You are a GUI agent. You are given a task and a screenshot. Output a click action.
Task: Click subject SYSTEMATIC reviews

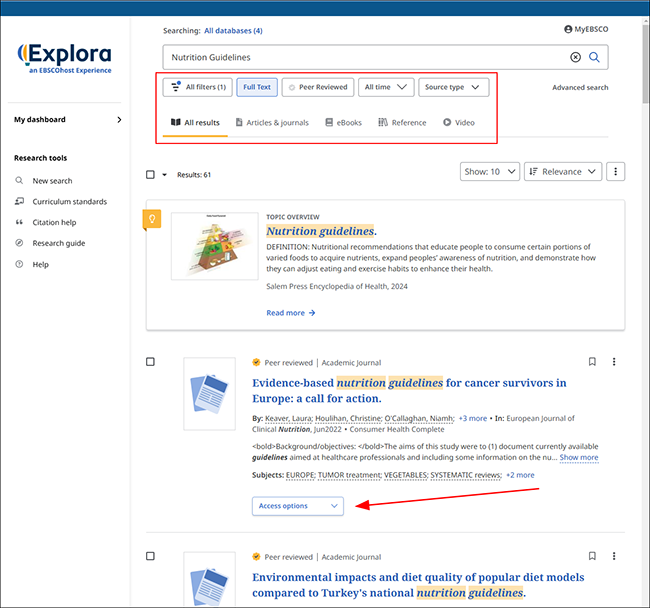coord(466,475)
